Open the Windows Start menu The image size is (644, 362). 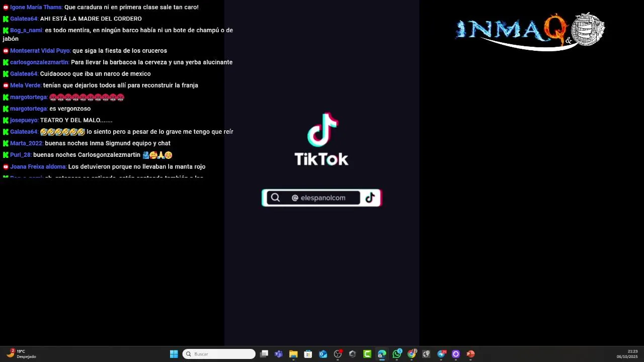pyautogui.click(x=174, y=354)
